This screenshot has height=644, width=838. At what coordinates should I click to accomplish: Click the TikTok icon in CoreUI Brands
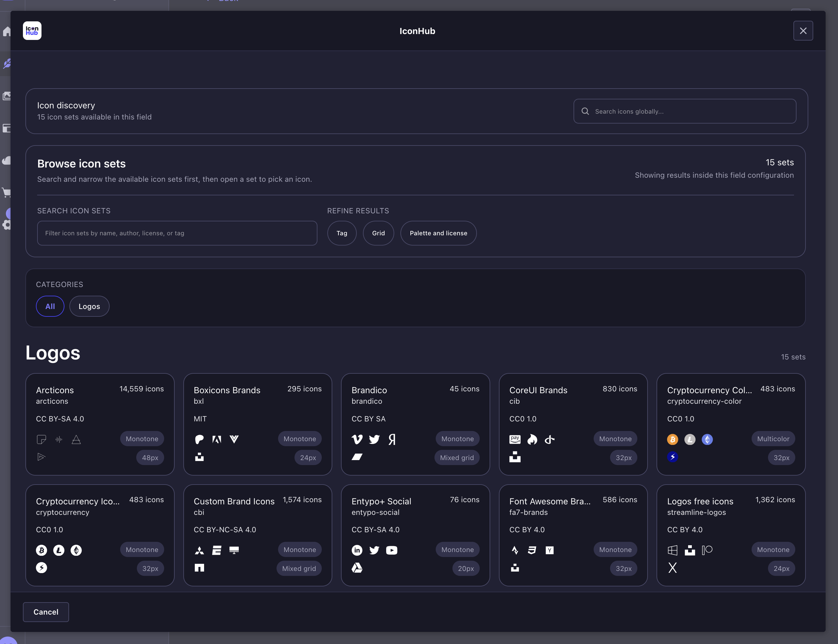pos(550,439)
